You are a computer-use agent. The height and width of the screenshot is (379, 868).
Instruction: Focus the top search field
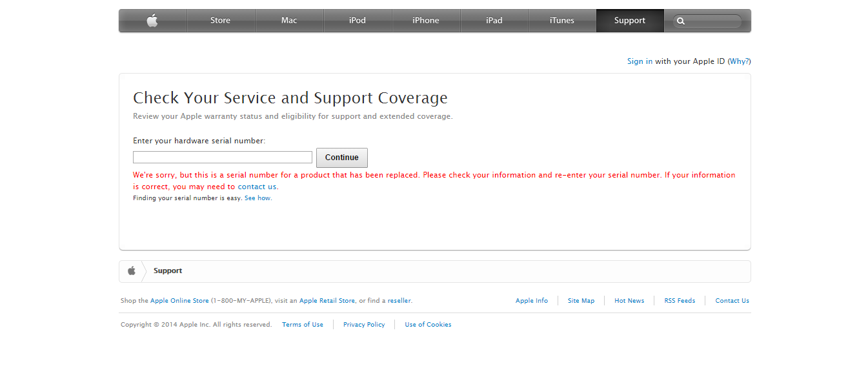[707, 21]
